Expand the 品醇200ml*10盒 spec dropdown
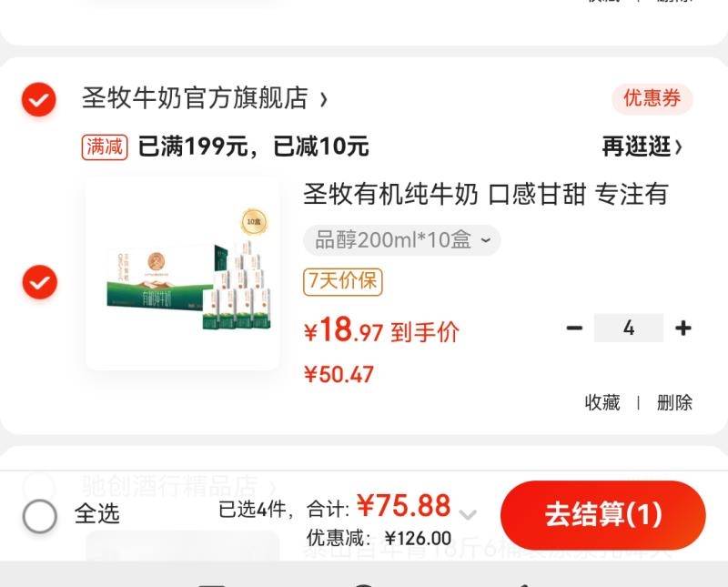This screenshot has width=728, height=587. [x=401, y=240]
